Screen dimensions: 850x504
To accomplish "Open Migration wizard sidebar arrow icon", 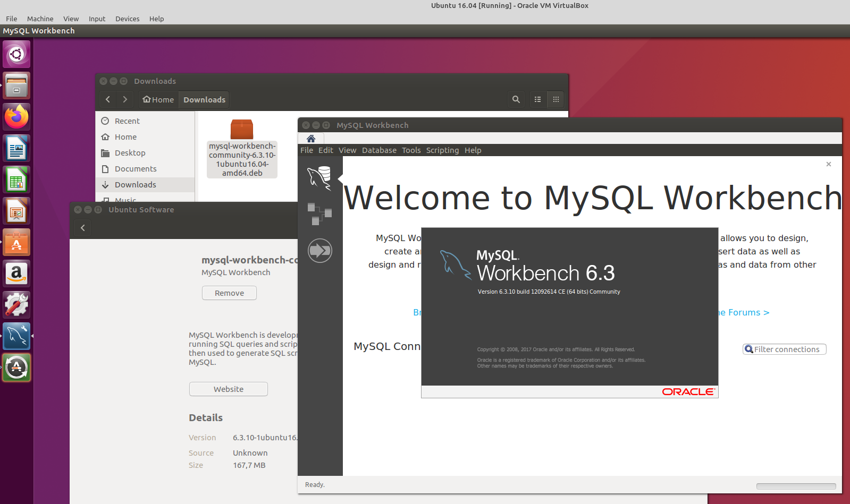I will pos(320,250).
